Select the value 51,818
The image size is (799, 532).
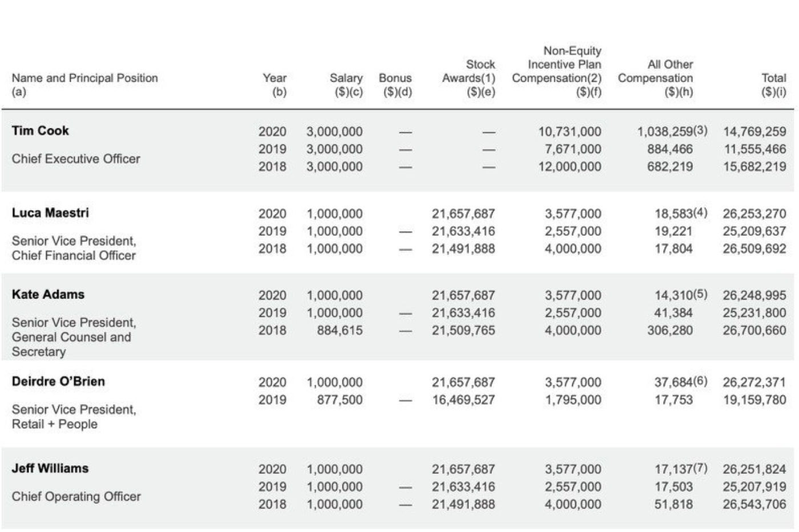pyautogui.click(x=673, y=505)
